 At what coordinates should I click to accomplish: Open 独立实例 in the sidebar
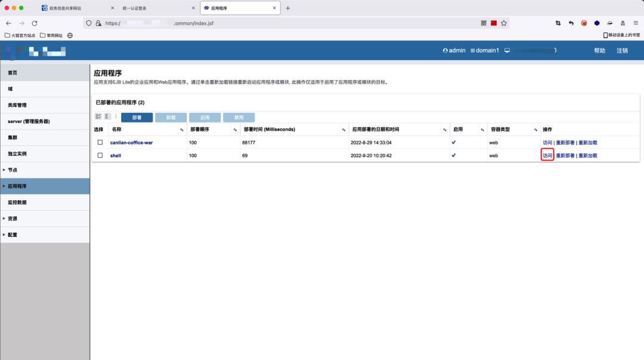click(45, 154)
